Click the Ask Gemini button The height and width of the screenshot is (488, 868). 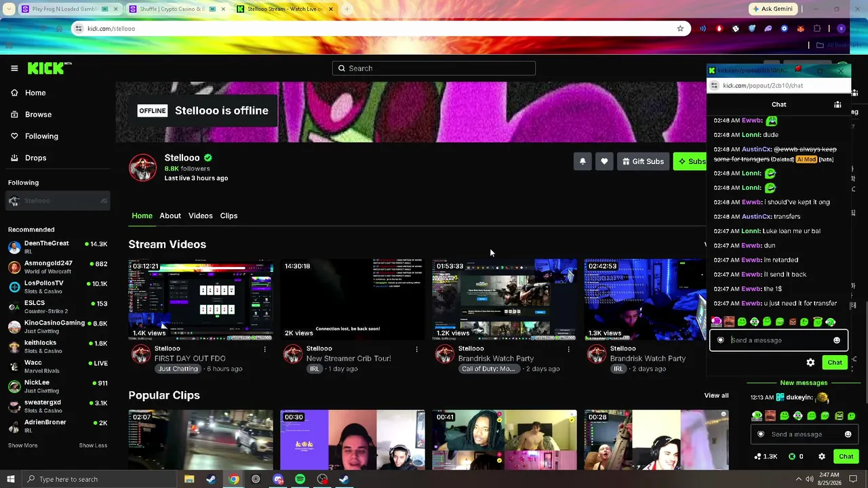772,9
